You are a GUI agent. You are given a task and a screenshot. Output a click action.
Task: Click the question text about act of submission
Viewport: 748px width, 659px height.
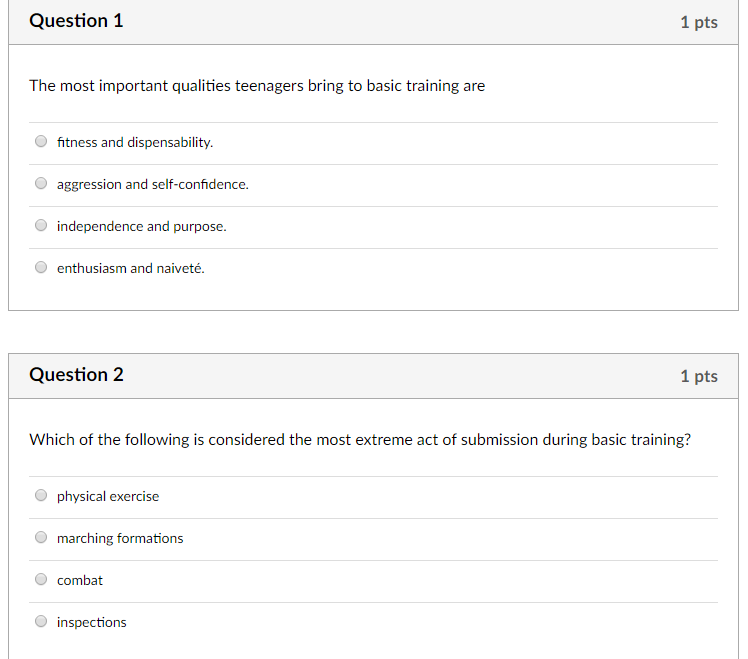pyautogui.click(x=360, y=440)
